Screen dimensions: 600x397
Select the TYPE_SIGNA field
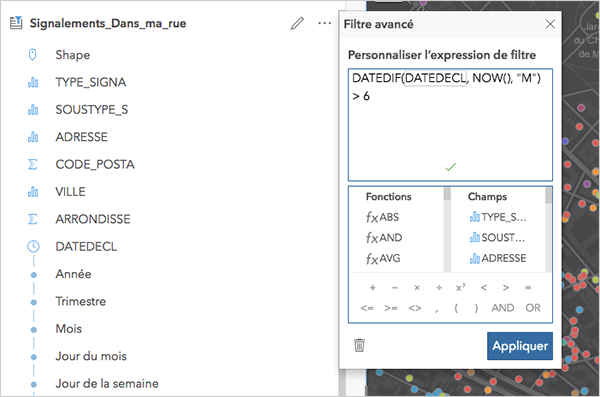pos(91,82)
